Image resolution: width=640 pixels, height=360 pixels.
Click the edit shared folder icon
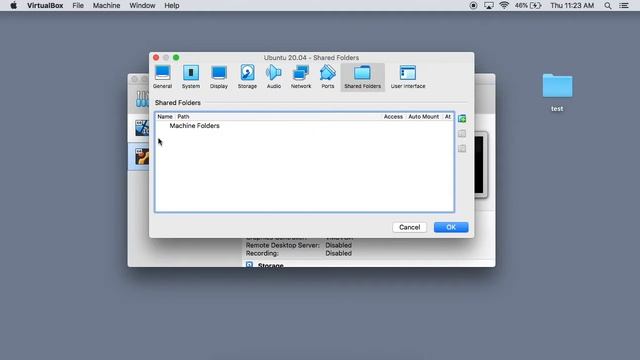462,133
